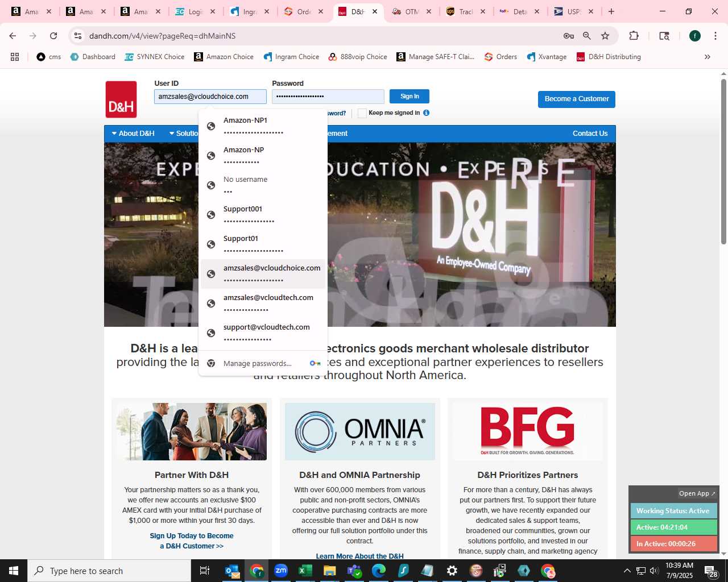The height and width of the screenshot is (582, 728).
Task: Expand the Solutions dropdown menu
Action: 184,134
